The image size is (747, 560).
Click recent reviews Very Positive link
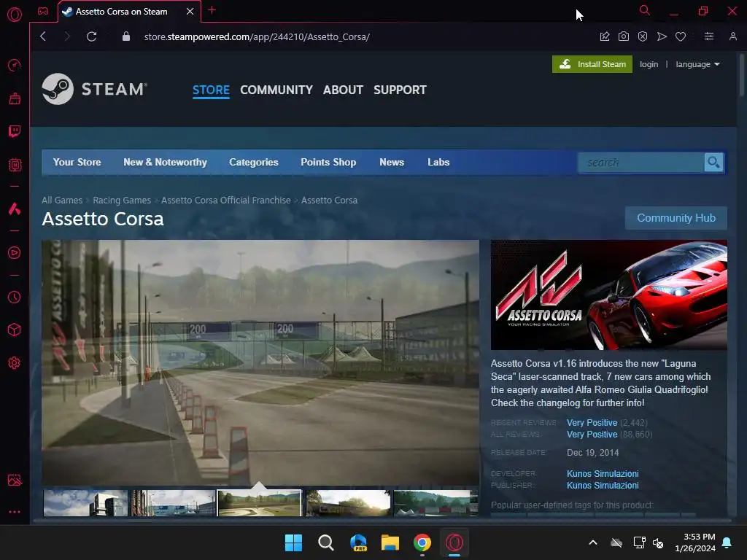click(592, 423)
